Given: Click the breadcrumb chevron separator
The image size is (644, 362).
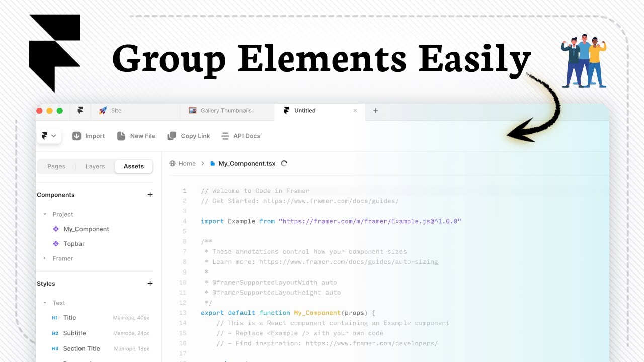Looking at the screenshot, I should (203, 163).
